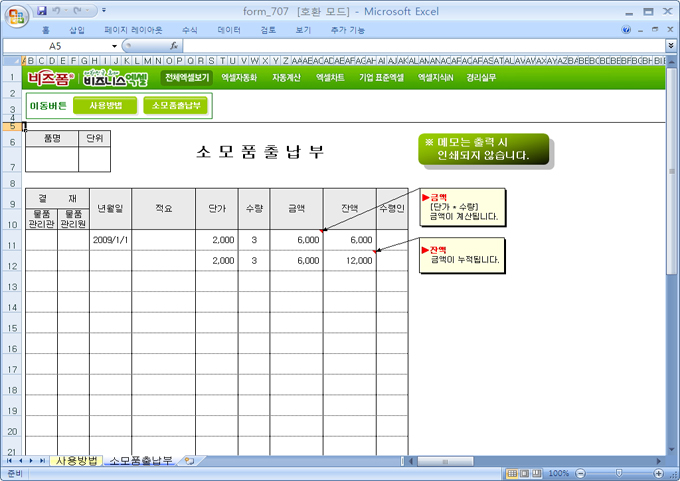Open the 페이지 레이아웃 ribbon tab
The height and width of the screenshot is (481, 680).
click(x=133, y=30)
